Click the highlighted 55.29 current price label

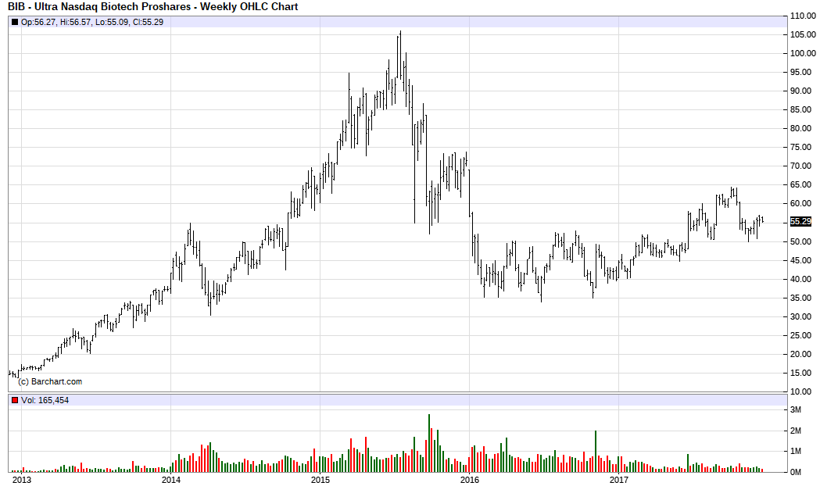pos(800,222)
